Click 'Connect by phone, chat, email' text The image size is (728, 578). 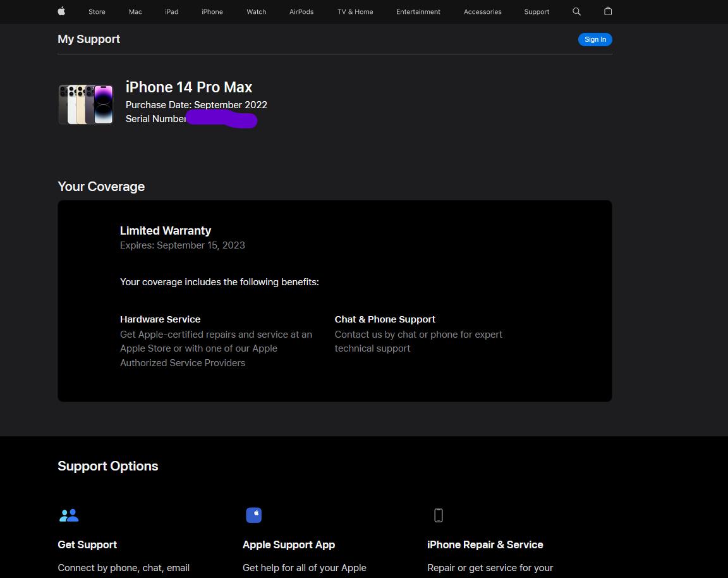click(x=123, y=568)
